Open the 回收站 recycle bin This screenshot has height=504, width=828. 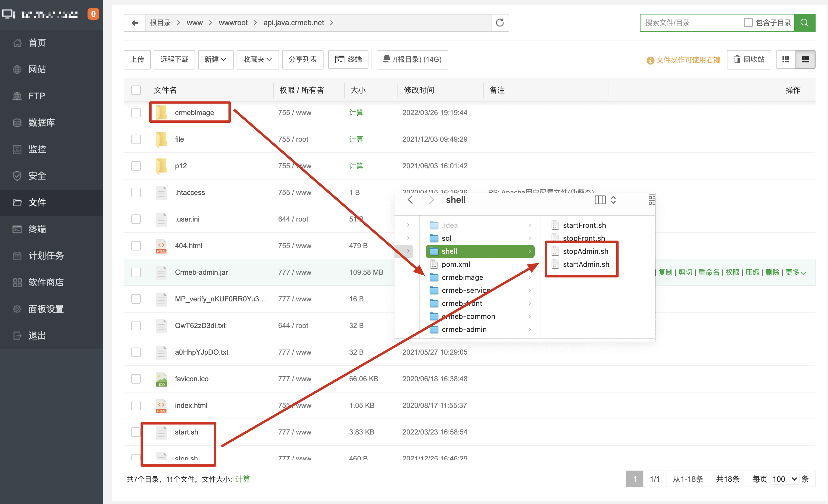click(749, 59)
